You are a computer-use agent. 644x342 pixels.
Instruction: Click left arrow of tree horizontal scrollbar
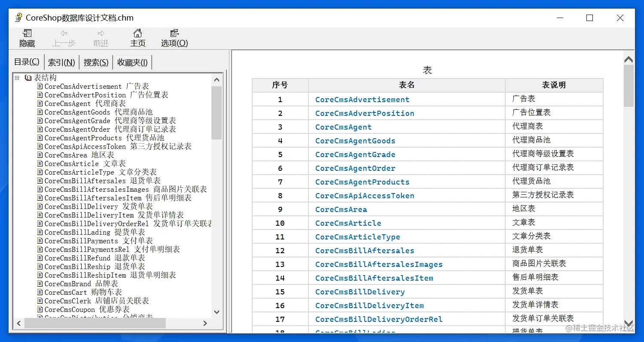(19, 323)
